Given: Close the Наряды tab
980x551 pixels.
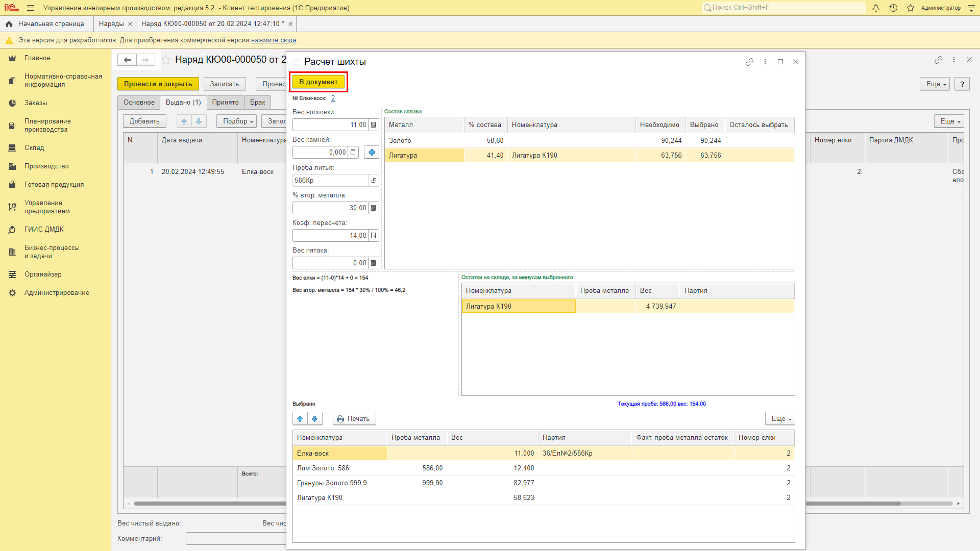Looking at the screenshot, I should click(x=130, y=24).
